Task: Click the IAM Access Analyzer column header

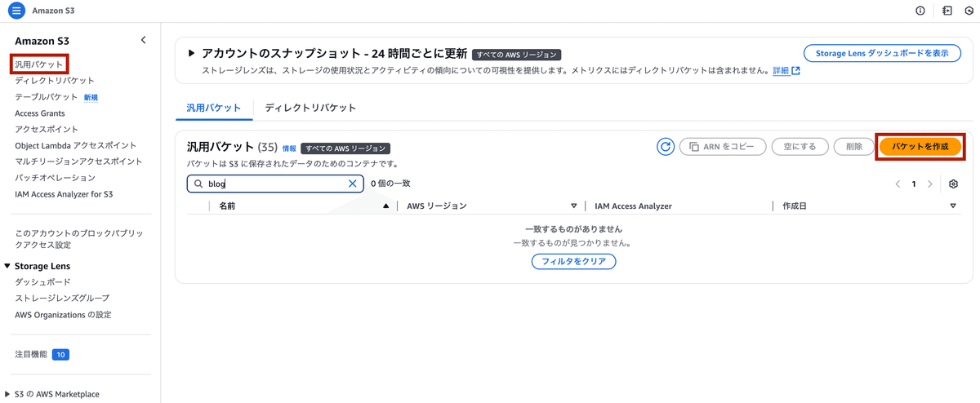Action: (633, 206)
